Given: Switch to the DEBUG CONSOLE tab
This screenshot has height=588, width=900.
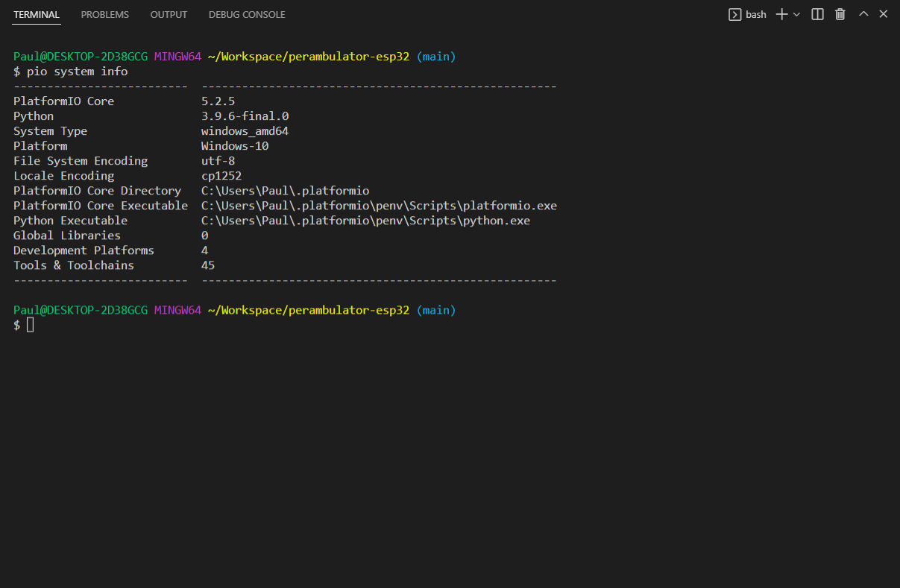Looking at the screenshot, I should (247, 14).
